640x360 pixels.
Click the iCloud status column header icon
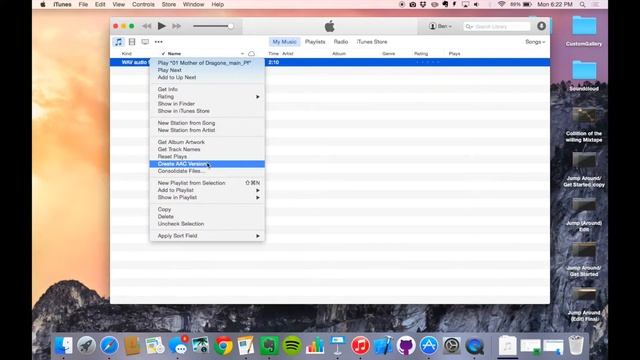coord(251,53)
